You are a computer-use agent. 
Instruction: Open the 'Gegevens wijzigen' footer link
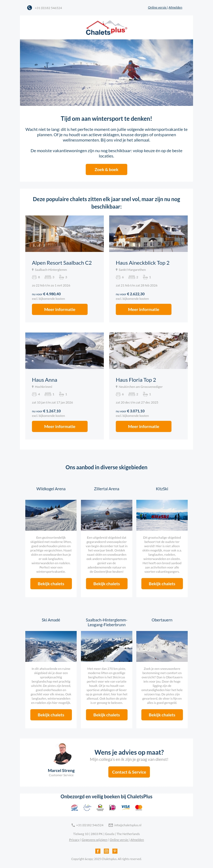click(94, 840)
